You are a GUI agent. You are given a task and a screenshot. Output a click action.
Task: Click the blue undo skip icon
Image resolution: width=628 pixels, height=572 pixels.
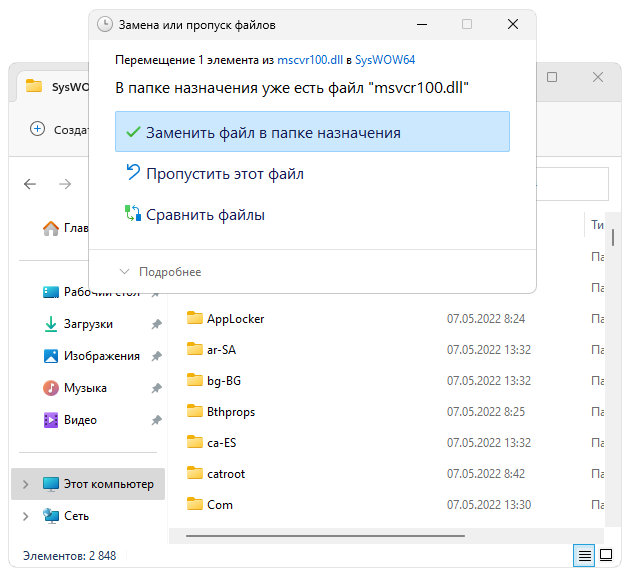tap(133, 172)
